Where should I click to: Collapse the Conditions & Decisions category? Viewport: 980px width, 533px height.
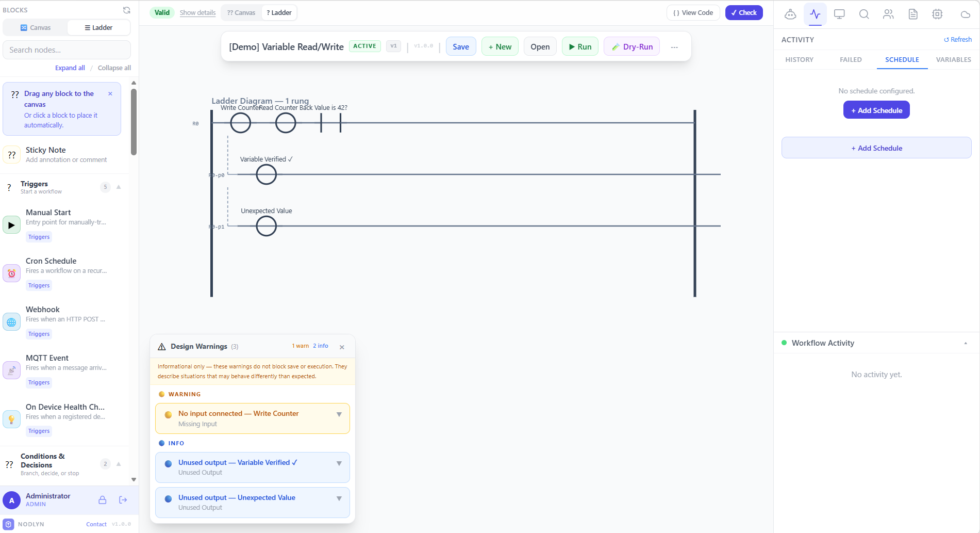119,464
